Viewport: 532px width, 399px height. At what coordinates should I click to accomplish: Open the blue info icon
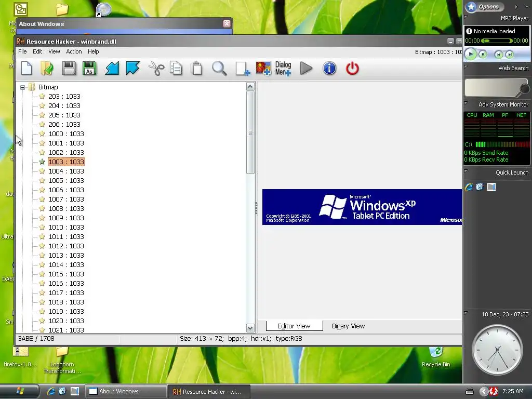pyautogui.click(x=329, y=68)
